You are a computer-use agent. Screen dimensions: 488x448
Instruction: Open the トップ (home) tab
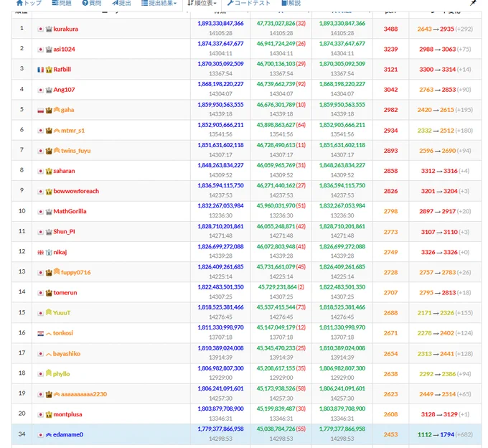(29, 3)
